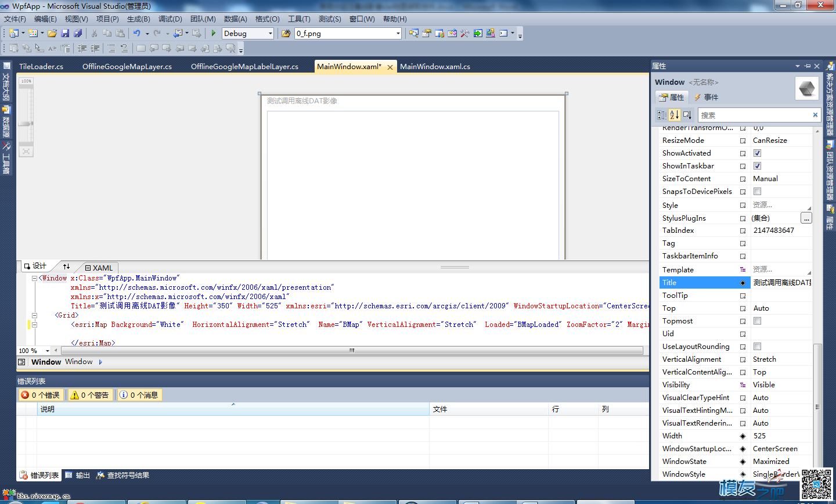Click the Save All icon

click(78, 34)
